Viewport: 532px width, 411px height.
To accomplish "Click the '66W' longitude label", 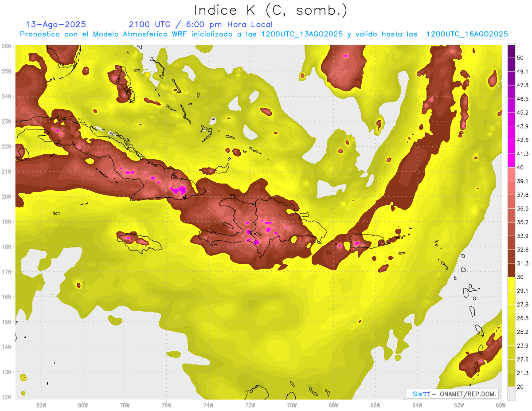I will pyautogui.click(x=375, y=405).
